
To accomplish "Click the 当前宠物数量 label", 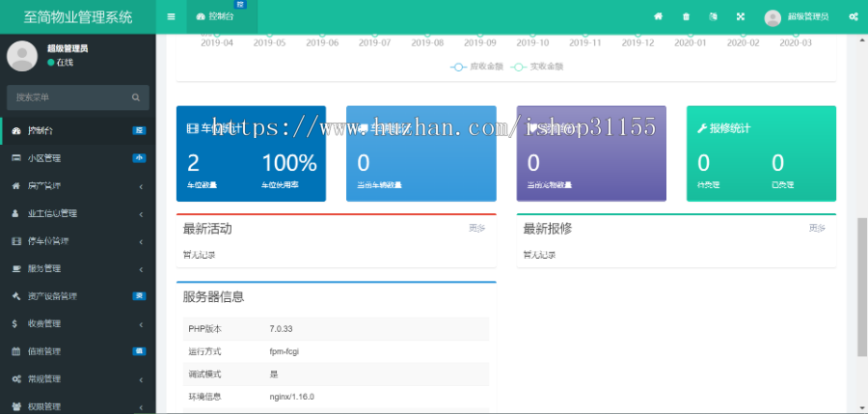I will (549, 185).
